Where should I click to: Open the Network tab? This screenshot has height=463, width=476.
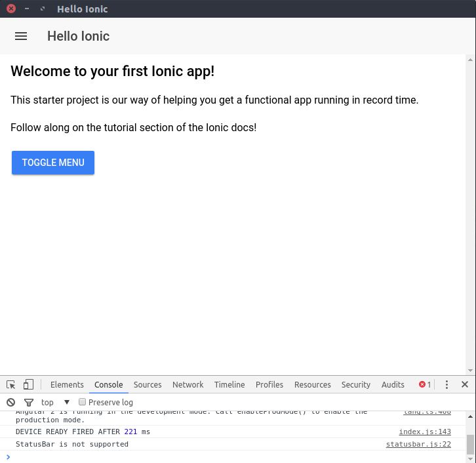click(188, 385)
